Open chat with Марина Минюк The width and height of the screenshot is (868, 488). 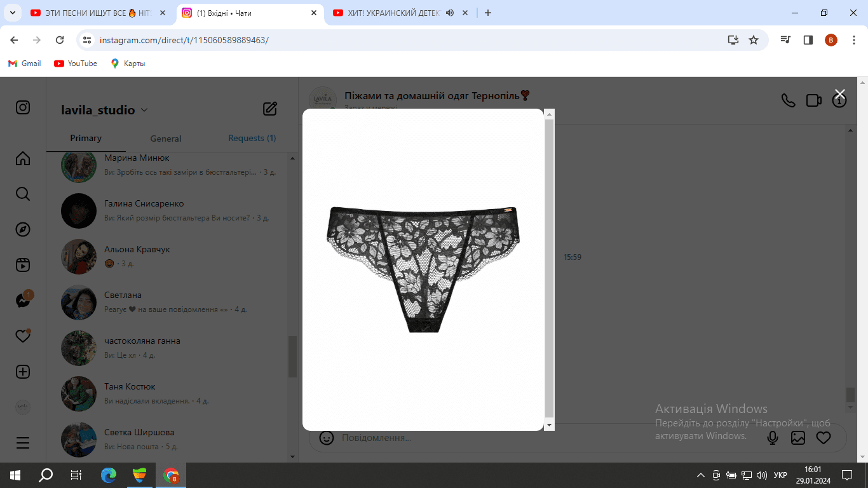click(x=168, y=165)
